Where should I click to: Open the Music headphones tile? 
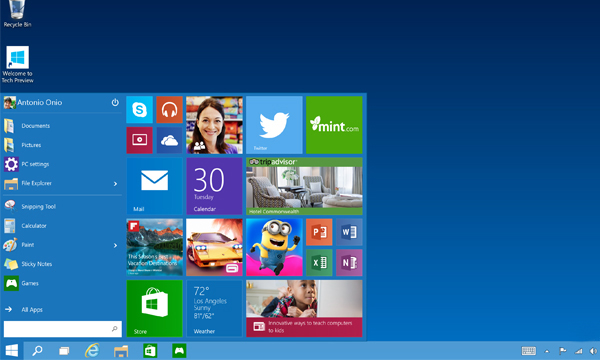point(169,110)
